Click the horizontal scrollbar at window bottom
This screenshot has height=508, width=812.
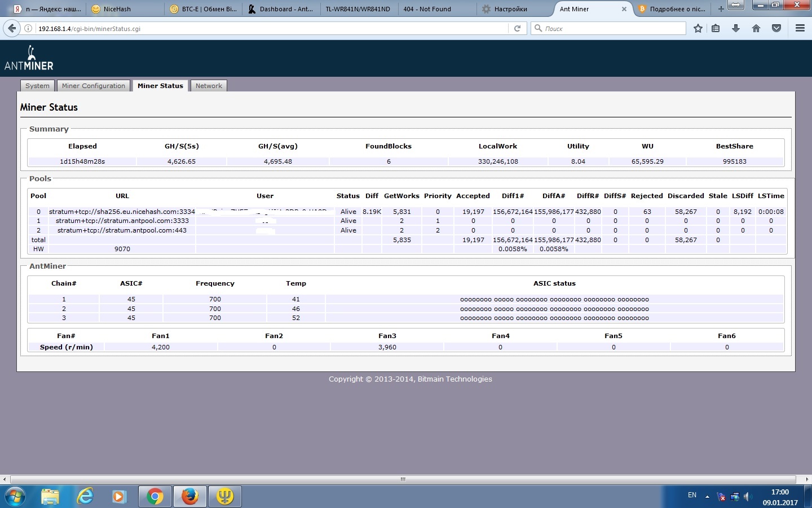(x=403, y=479)
